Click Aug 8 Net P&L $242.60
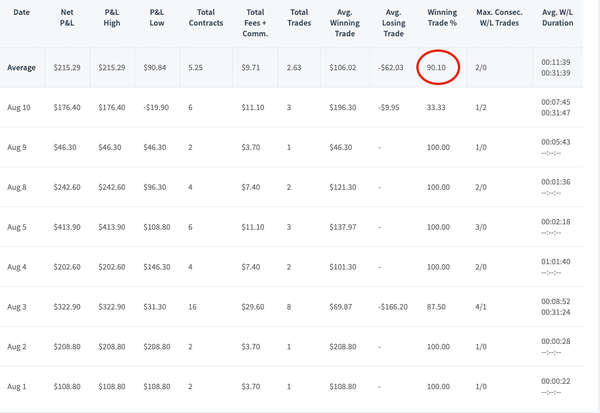This screenshot has height=413, width=600. [x=67, y=187]
